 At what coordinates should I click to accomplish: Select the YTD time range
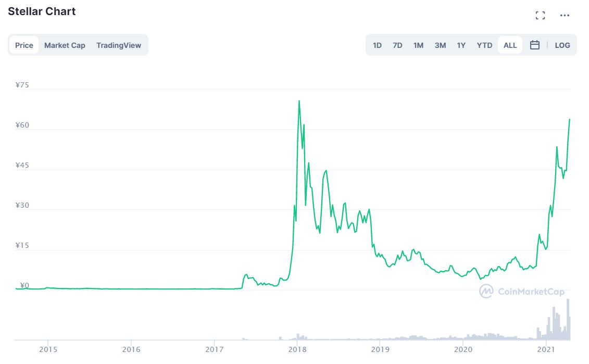point(484,45)
